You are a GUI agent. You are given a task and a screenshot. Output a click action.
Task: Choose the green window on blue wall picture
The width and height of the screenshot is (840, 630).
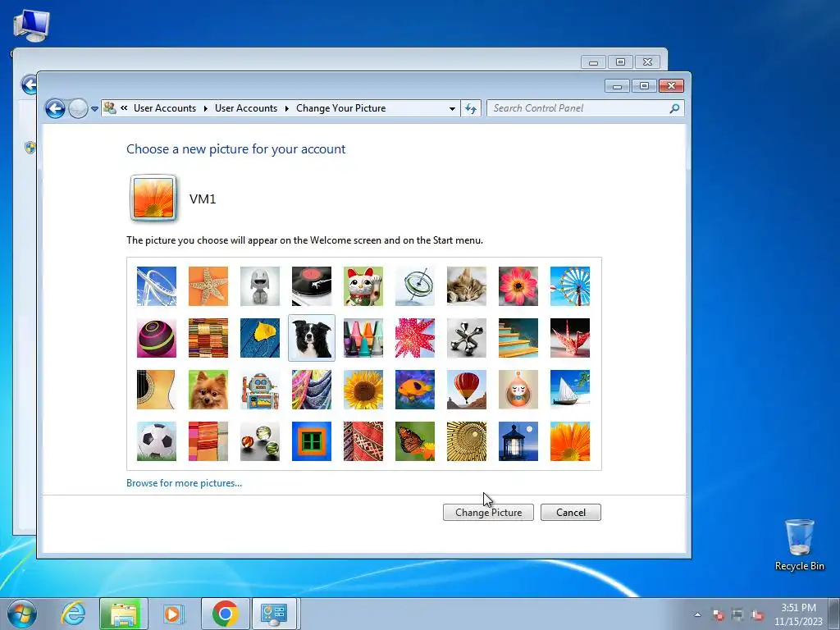tap(312, 441)
